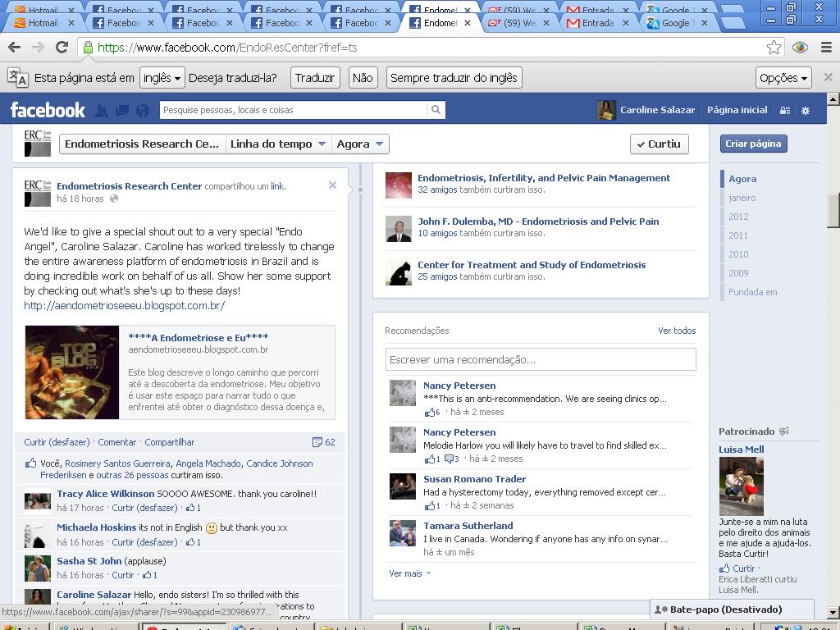
Task: Open account settings gear icon
Action: point(806,111)
